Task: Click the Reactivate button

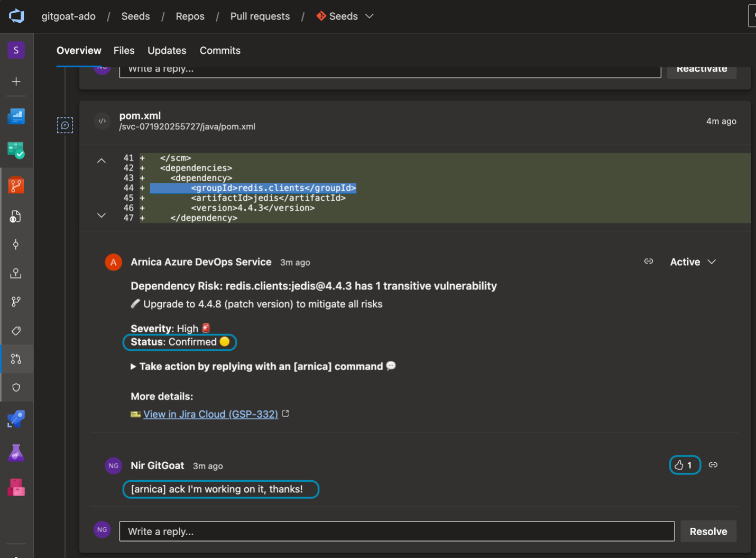Action: click(702, 71)
